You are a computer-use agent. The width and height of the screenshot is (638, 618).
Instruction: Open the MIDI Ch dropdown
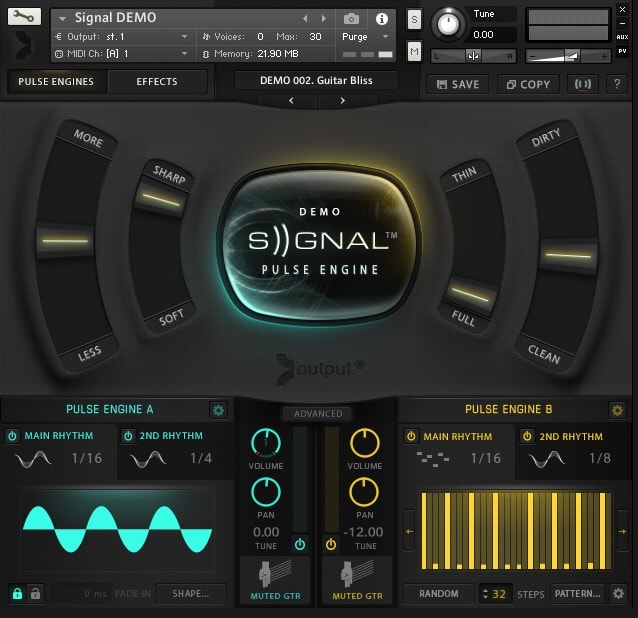(x=121, y=54)
